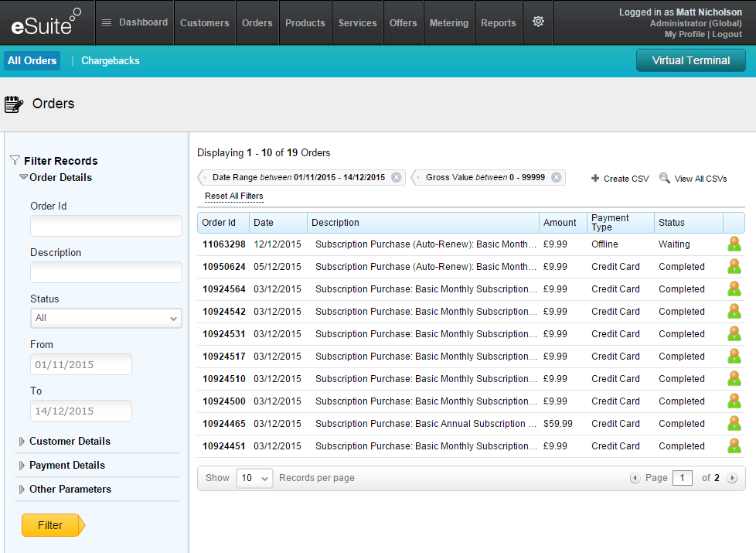Remove the Gross Value filter tag
The image size is (756, 553).
(x=556, y=177)
